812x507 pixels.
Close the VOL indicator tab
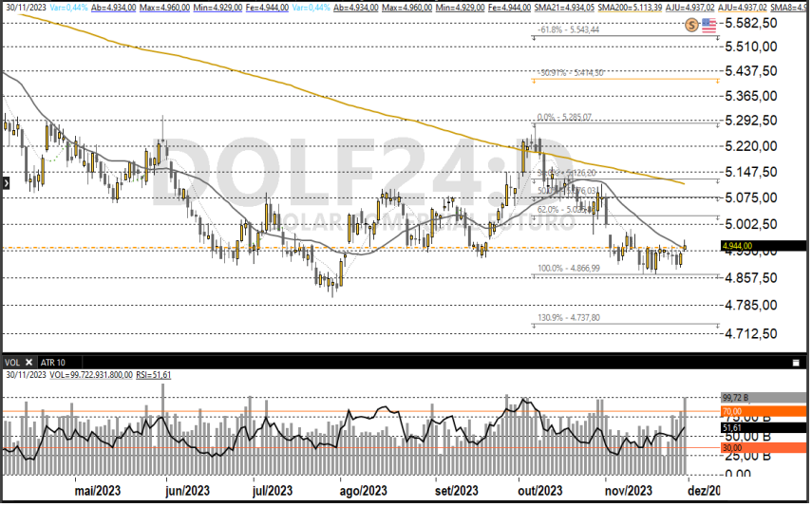[28, 363]
